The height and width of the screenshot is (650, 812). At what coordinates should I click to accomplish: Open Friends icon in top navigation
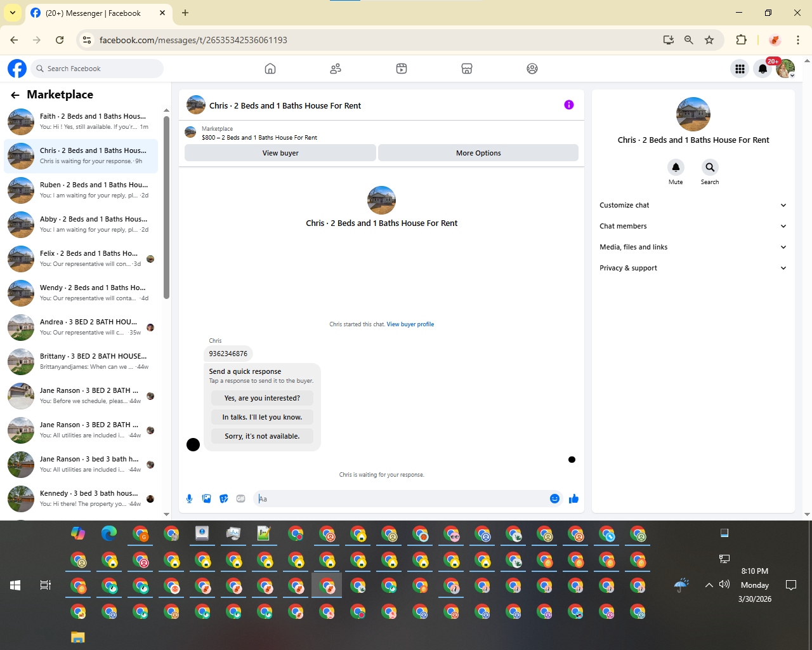[336, 69]
